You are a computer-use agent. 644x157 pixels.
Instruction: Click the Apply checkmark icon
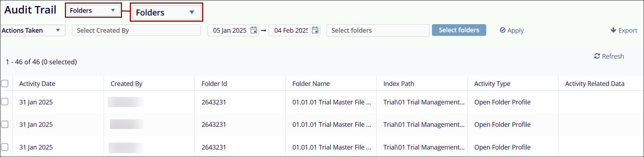point(503,30)
